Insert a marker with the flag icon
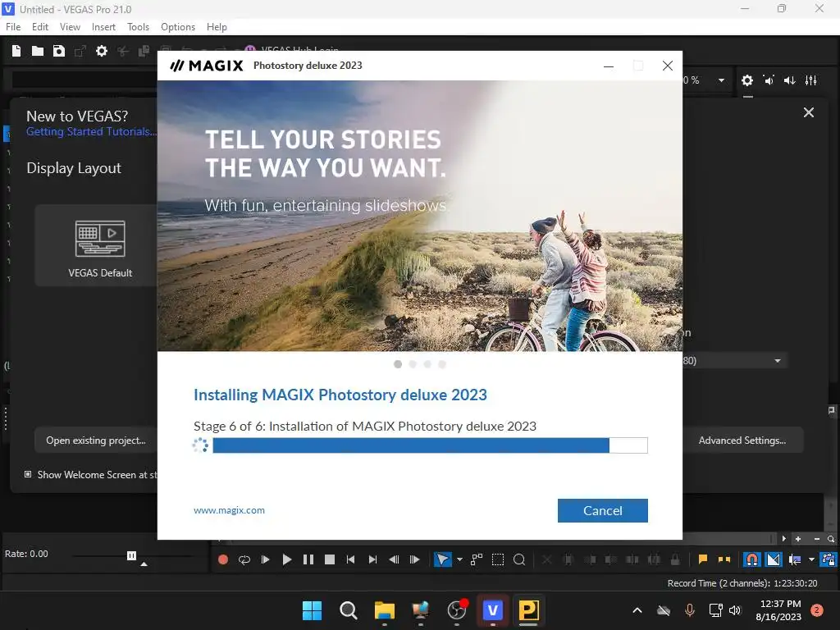 [703, 559]
